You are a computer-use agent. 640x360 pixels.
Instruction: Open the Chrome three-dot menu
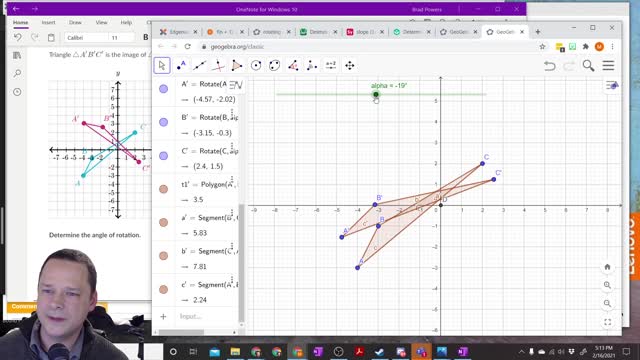tap(612, 47)
